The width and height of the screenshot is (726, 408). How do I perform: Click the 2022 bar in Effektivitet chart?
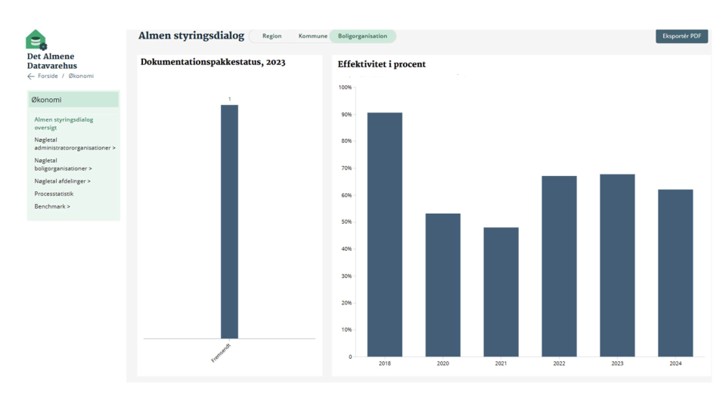[x=559, y=266]
